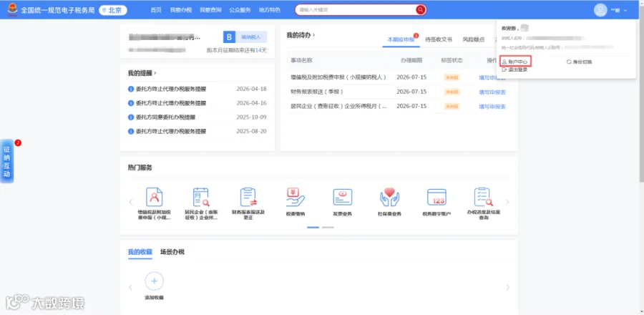Switch to 待签收文书 tab
644x315 pixels.
click(439, 39)
